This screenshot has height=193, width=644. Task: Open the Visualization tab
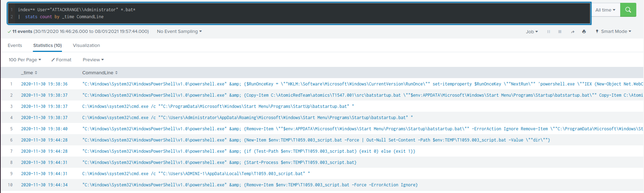86,45
